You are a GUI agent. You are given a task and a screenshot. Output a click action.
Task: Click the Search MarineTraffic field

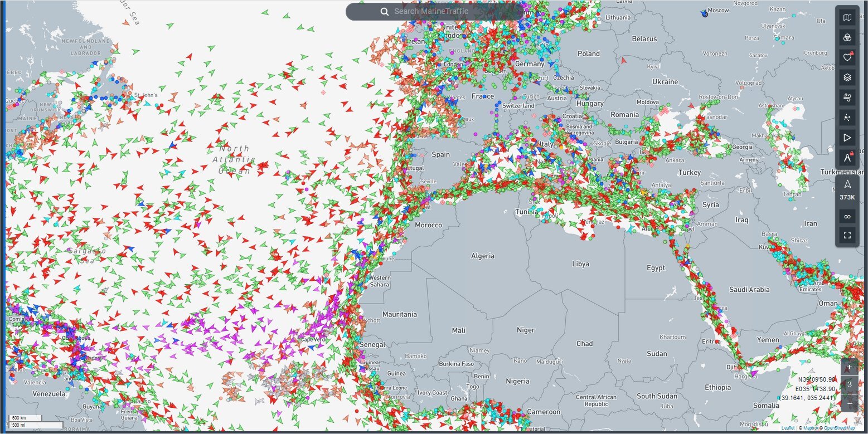[x=434, y=11]
